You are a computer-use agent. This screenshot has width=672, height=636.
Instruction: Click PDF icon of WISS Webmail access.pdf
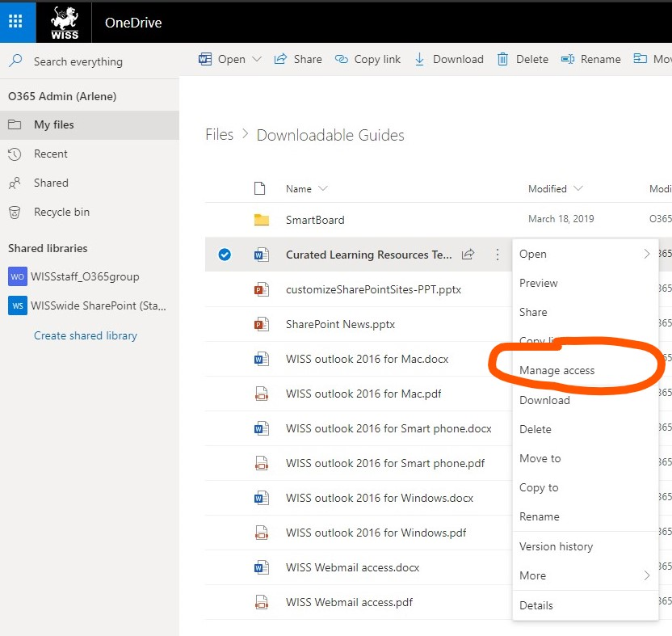pyautogui.click(x=262, y=602)
